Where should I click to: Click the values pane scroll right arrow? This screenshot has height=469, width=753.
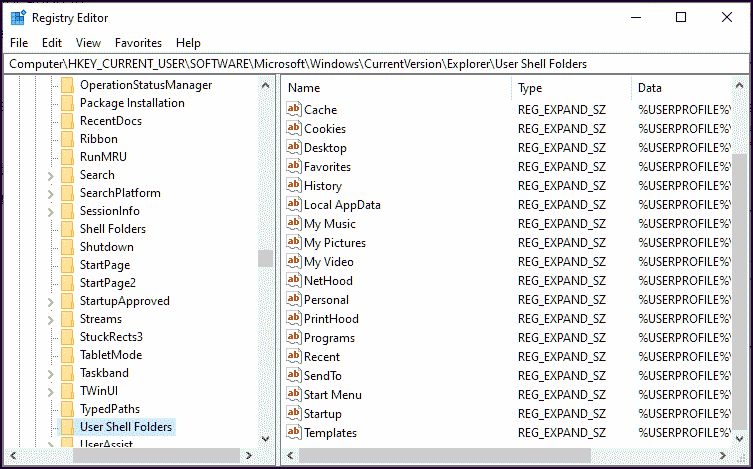[723, 455]
